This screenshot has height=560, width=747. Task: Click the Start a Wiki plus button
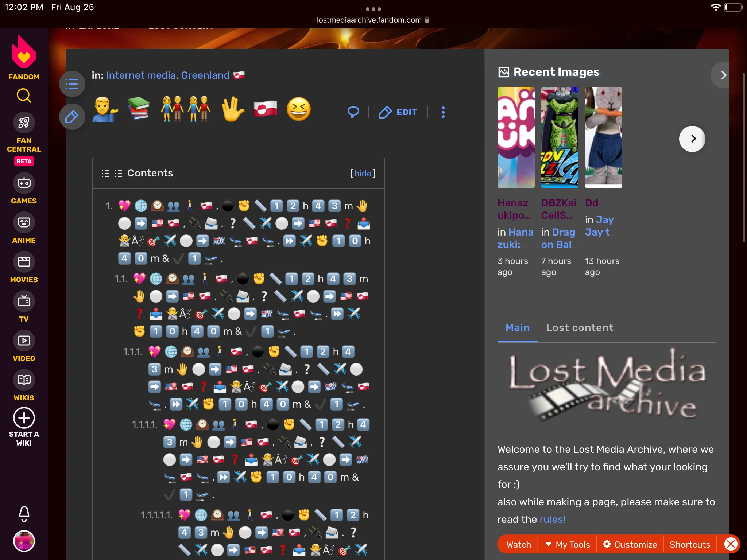click(x=24, y=418)
